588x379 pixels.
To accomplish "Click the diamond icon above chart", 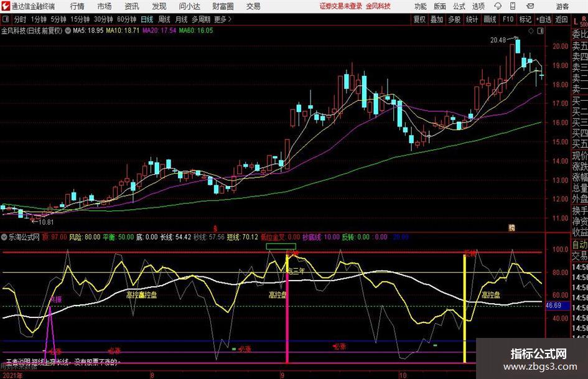I will (531, 30).
